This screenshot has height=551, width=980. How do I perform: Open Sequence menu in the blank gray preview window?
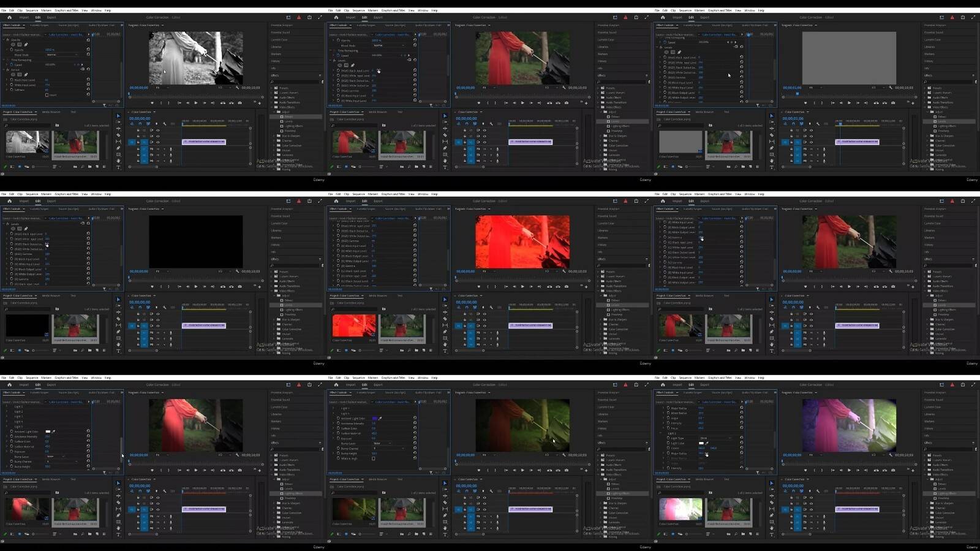coord(685,10)
